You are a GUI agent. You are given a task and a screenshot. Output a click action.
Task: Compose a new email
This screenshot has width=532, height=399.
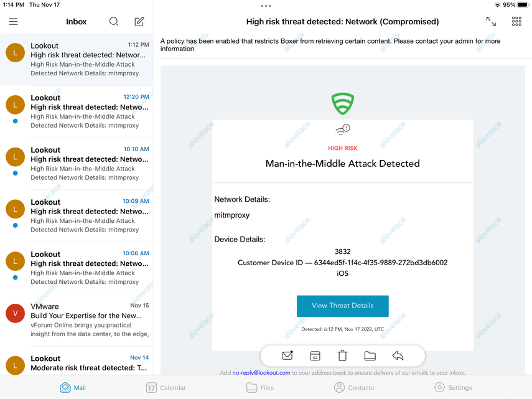pyautogui.click(x=139, y=22)
